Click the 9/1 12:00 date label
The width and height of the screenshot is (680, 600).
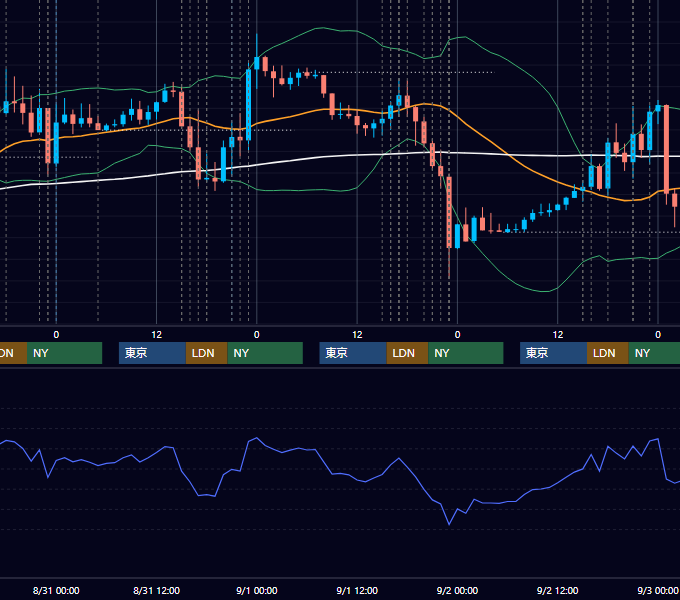click(357, 590)
